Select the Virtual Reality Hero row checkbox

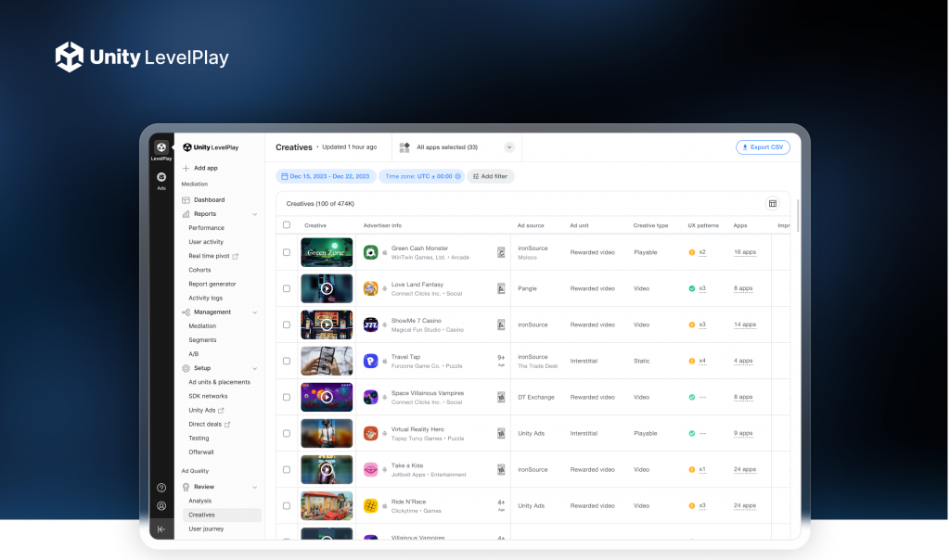pos(287,433)
